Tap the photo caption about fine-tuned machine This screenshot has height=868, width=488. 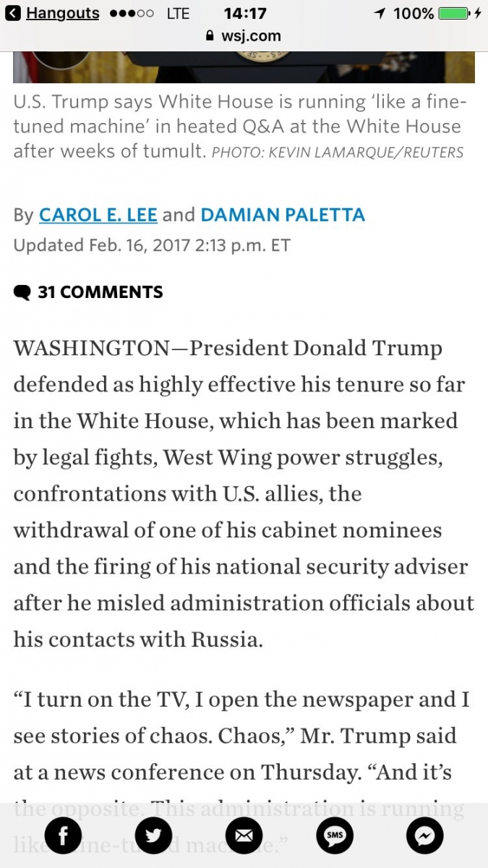pos(240,126)
